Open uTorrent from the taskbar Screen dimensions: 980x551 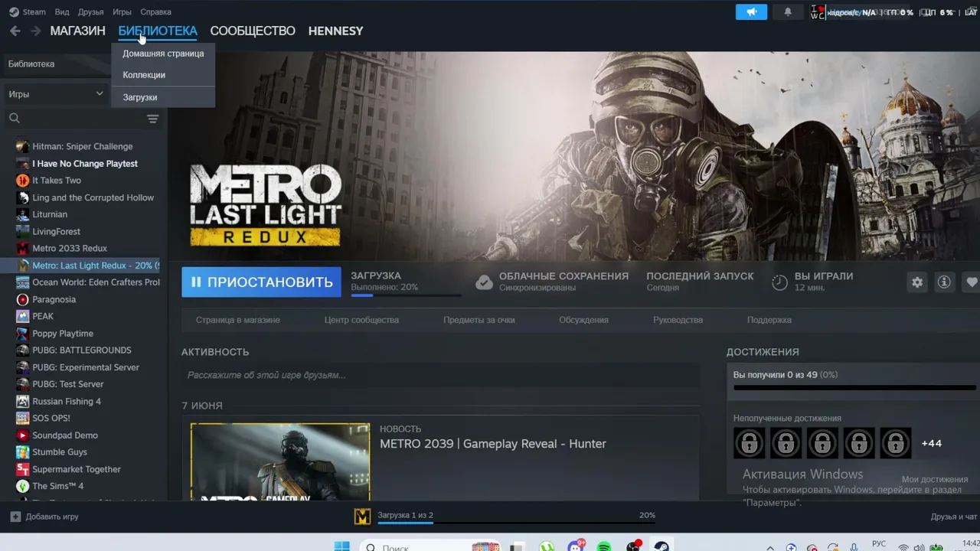547,546
